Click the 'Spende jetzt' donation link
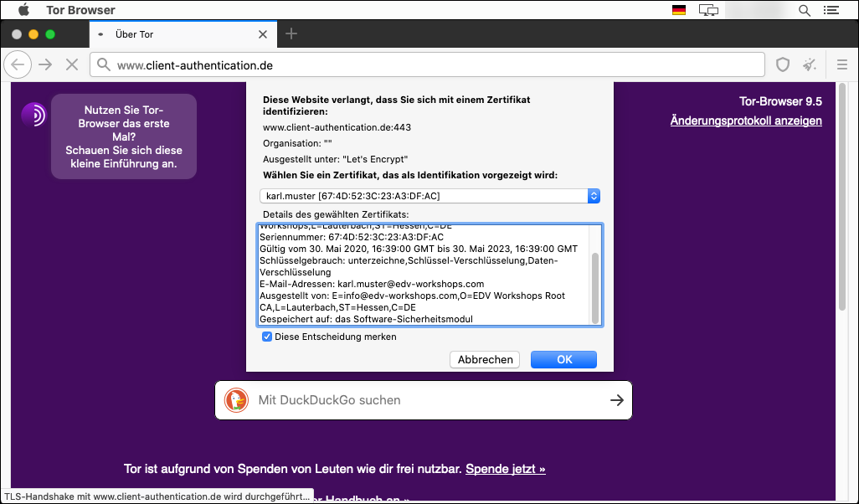 [506, 469]
